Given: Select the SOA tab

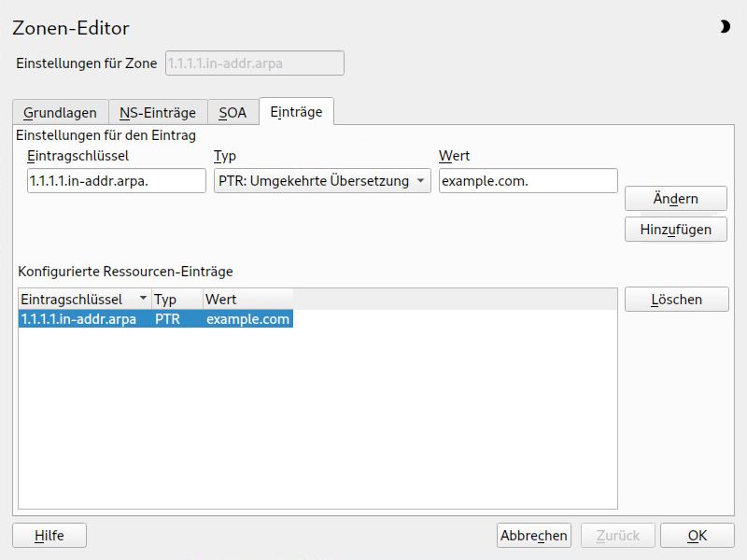Looking at the screenshot, I should point(233,112).
